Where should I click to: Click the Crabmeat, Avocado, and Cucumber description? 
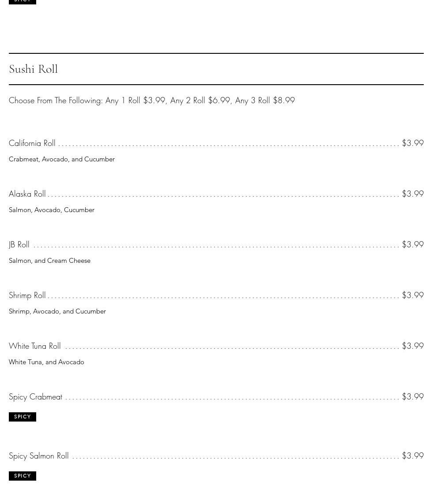(62, 159)
